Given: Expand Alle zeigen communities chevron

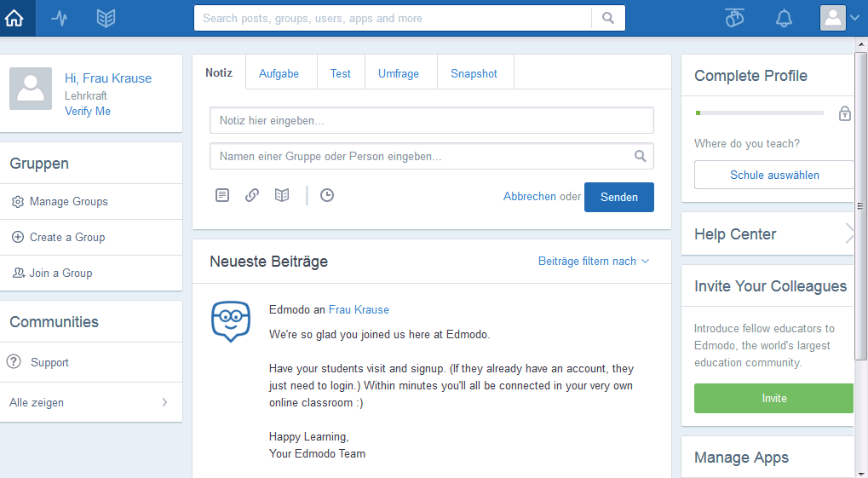Looking at the screenshot, I should click(164, 402).
